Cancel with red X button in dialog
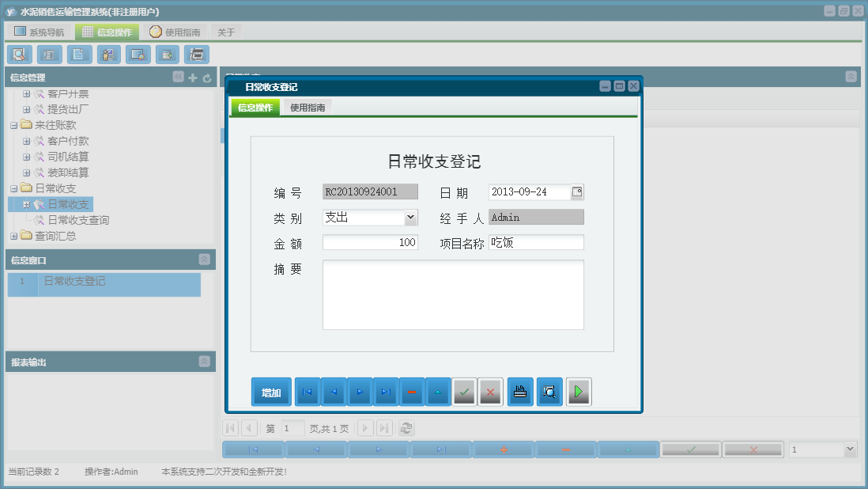This screenshot has height=489, width=868. (x=490, y=392)
